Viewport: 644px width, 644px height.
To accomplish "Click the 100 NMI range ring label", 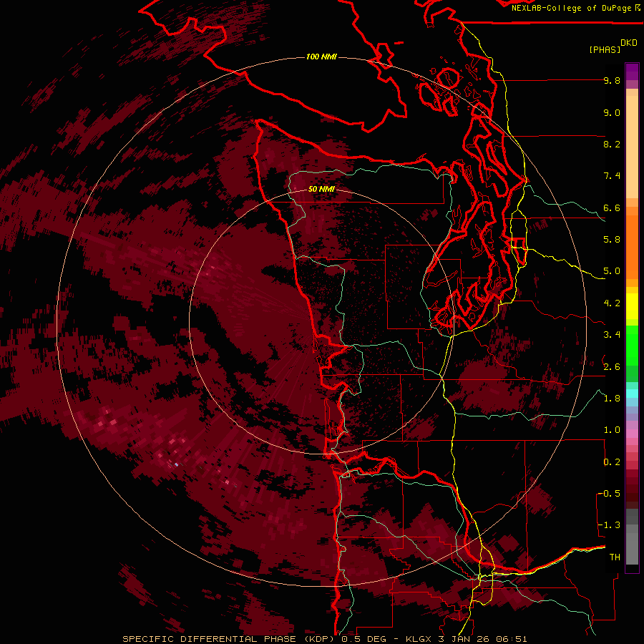I will [321, 57].
